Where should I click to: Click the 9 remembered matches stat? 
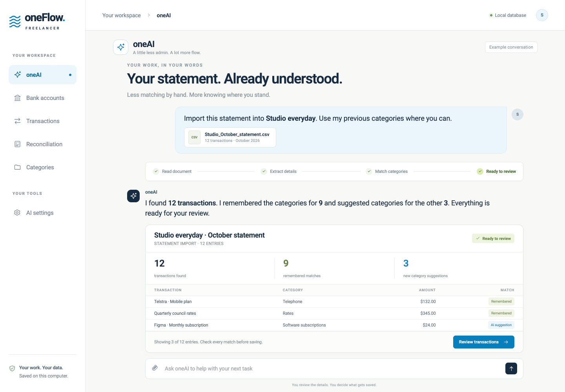[x=302, y=269]
